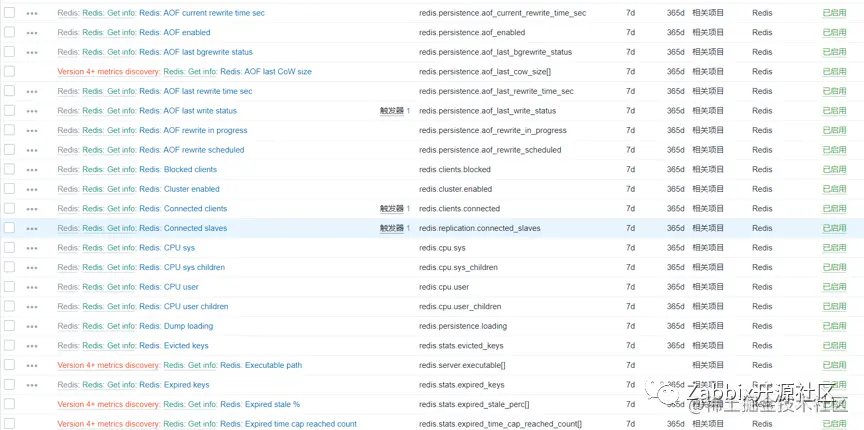Click the 触发器 1 link for Connected clients
The width and height of the screenshot is (864, 430).
tap(392, 208)
